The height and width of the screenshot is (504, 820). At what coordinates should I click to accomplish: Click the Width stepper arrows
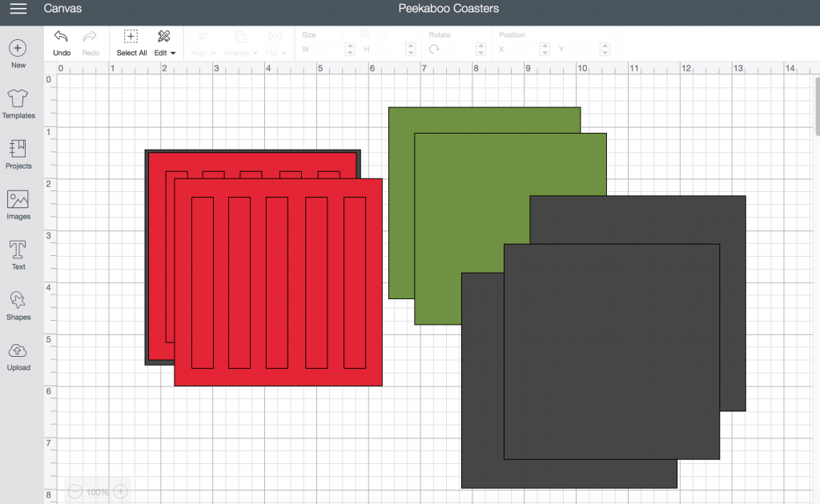click(x=351, y=49)
